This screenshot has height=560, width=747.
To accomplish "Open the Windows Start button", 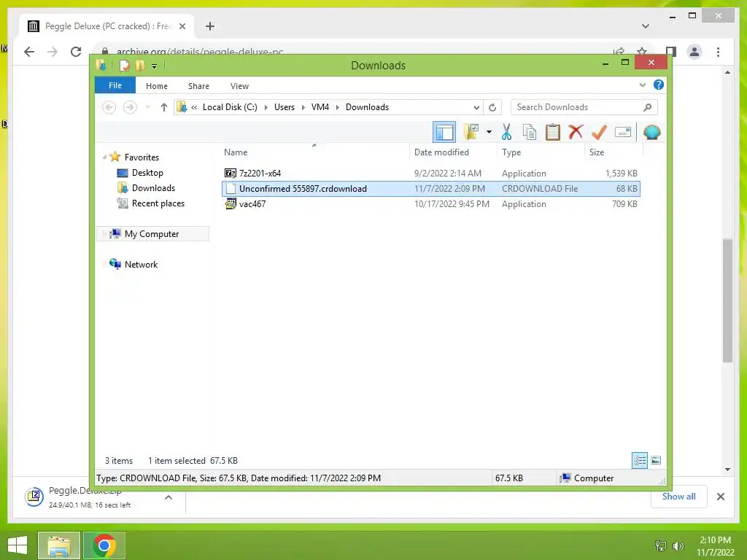I will pyautogui.click(x=18, y=545).
